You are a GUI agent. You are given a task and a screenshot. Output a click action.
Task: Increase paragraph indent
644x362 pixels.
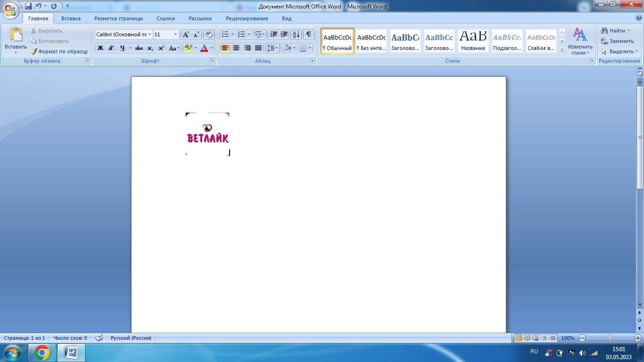pos(284,34)
